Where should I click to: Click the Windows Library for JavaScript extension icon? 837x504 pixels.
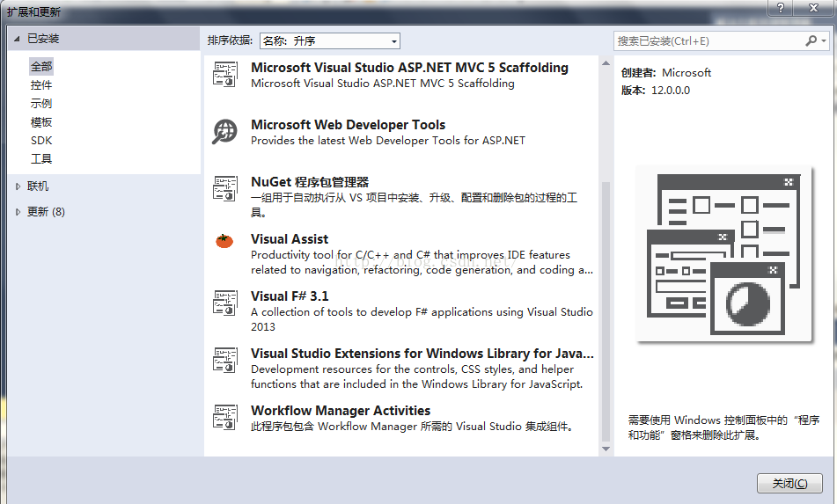click(x=224, y=360)
